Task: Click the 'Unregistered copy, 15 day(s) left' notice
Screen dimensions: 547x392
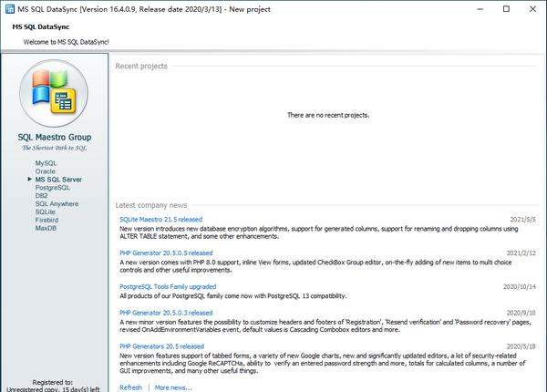Action: pyautogui.click(x=53, y=389)
